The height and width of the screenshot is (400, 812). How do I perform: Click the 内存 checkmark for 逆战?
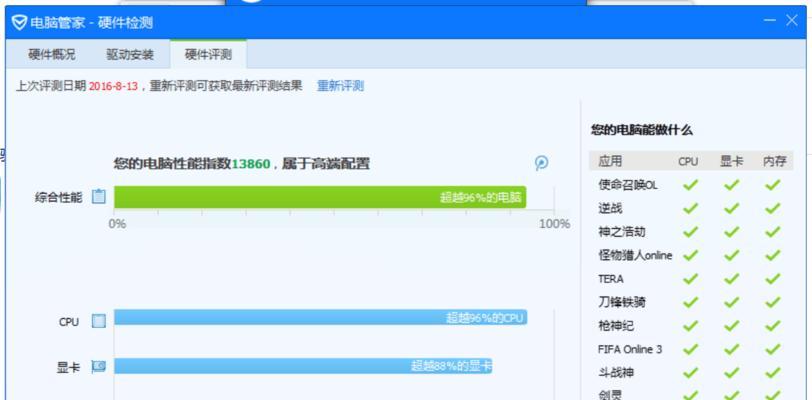(x=773, y=208)
